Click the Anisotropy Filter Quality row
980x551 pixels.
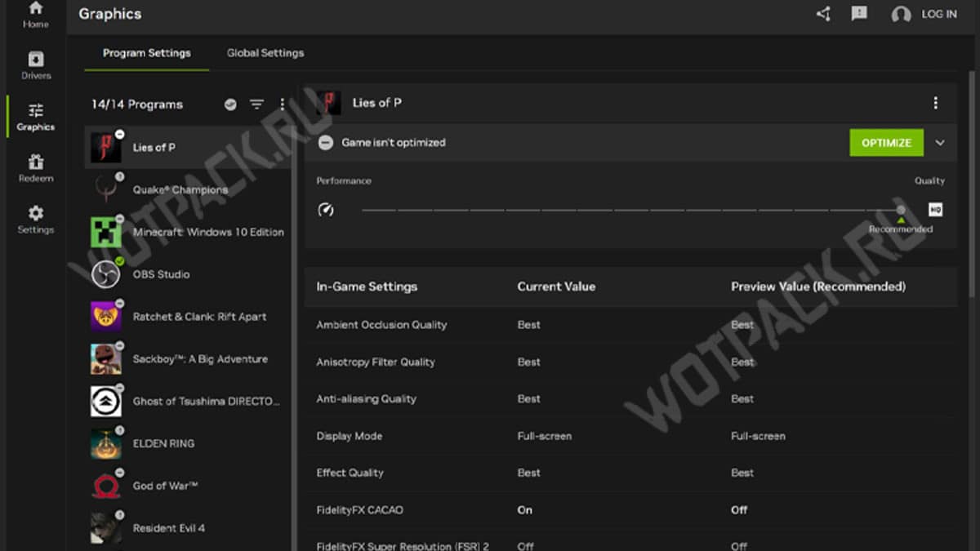[x=630, y=362]
